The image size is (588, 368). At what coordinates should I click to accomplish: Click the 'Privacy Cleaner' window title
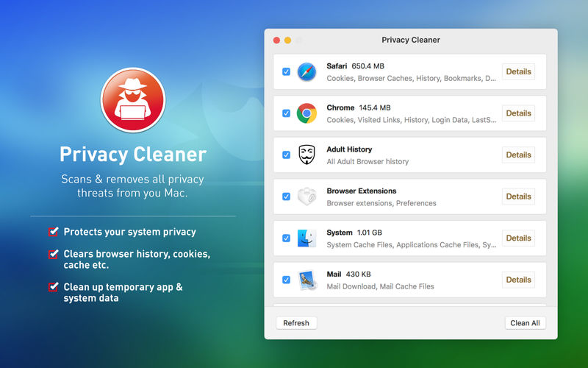coord(411,40)
